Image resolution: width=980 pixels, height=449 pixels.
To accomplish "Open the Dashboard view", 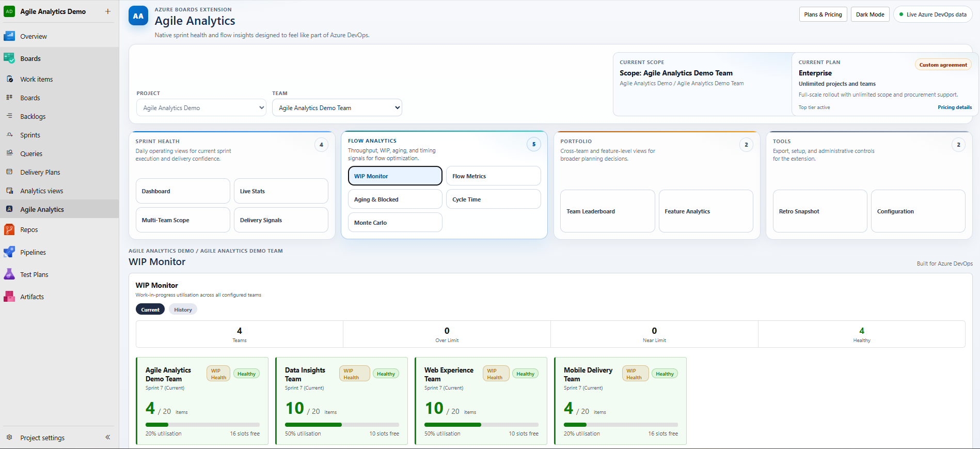I will point(183,191).
